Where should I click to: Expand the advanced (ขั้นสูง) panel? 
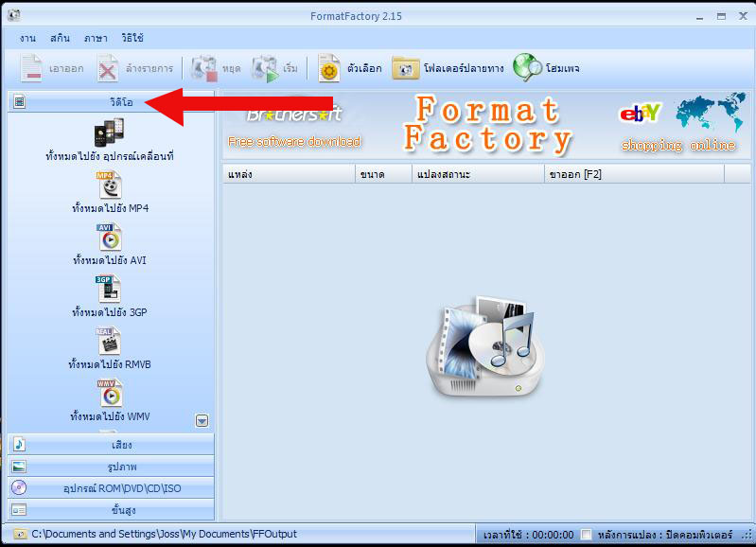111,510
